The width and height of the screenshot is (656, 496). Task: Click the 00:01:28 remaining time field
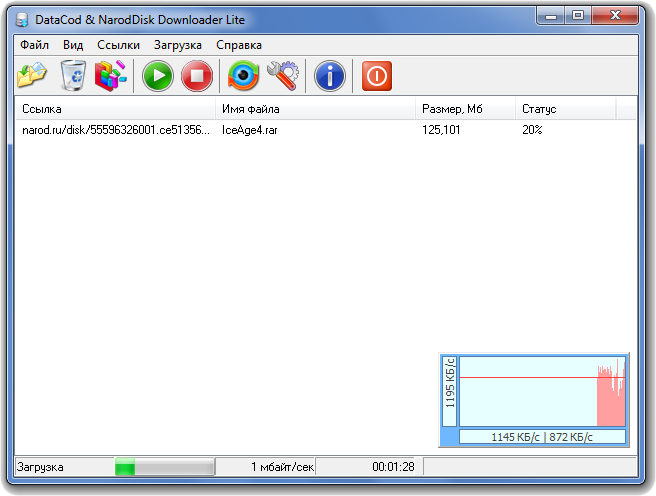click(x=393, y=467)
